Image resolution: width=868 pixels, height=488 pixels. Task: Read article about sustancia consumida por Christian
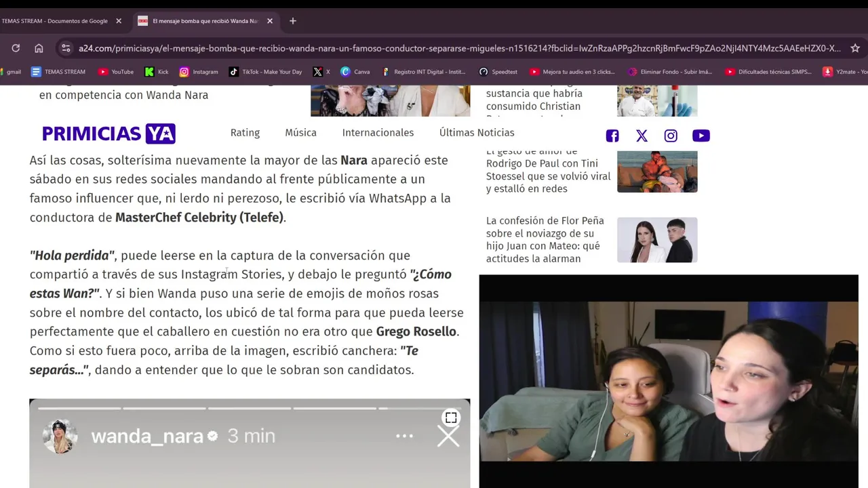[x=534, y=100]
